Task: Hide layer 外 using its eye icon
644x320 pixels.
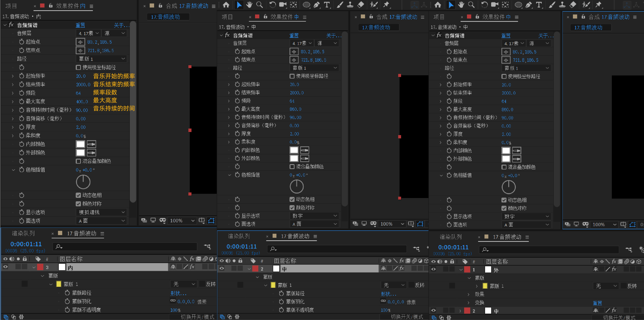Action: point(433,269)
